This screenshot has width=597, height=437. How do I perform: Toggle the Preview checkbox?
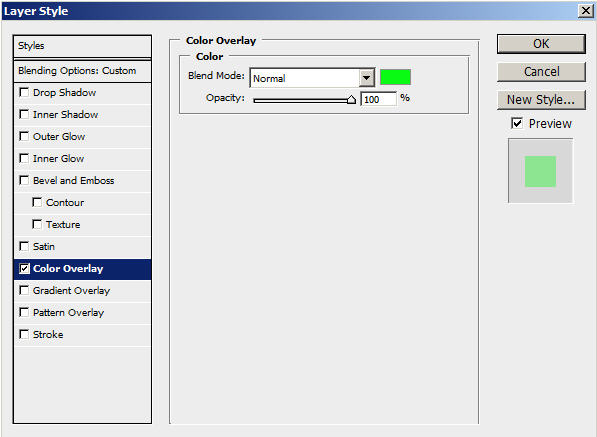(x=517, y=123)
